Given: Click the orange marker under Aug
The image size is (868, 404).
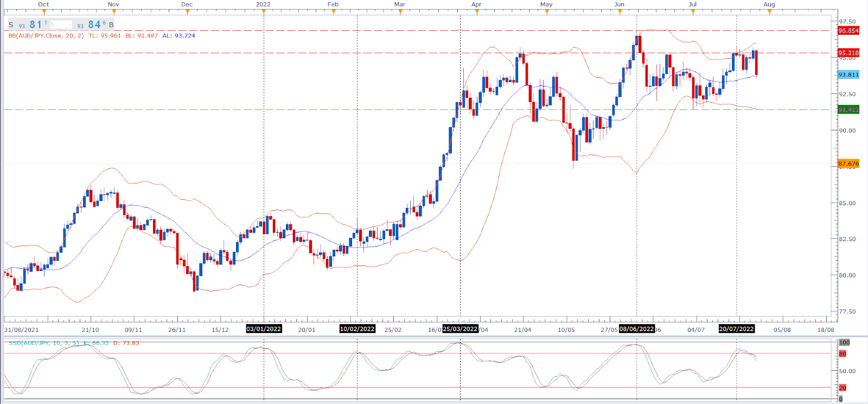Looking at the screenshot, I should 769,11.
